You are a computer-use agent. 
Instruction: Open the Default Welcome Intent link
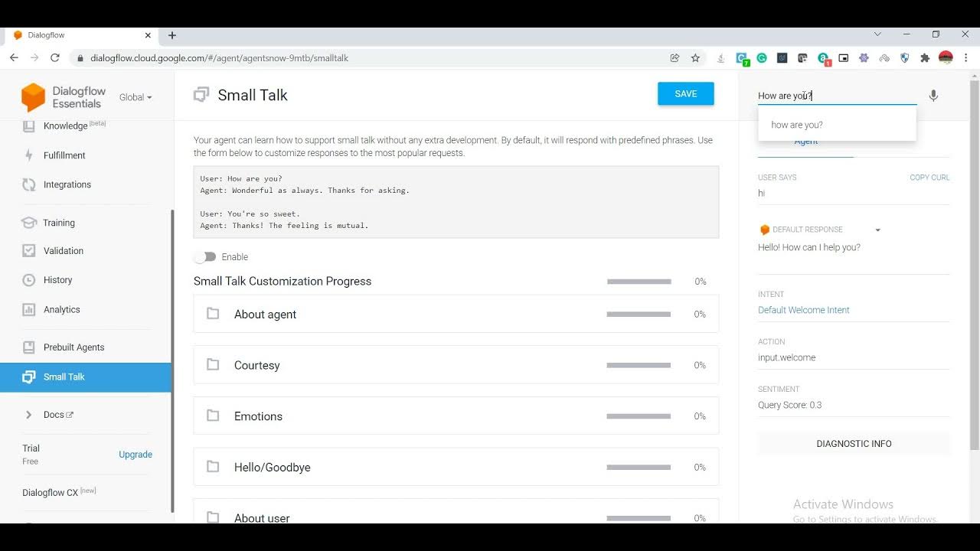[x=804, y=310]
